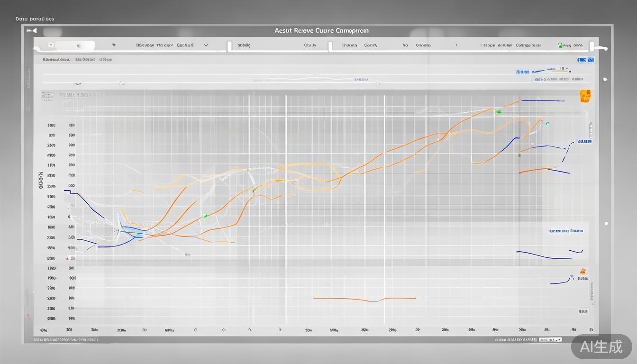The width and height of the screenshot is (637, 364).
Task: Click the vertical scrollbar on chart right edge
Action: [x=590, y=129]
